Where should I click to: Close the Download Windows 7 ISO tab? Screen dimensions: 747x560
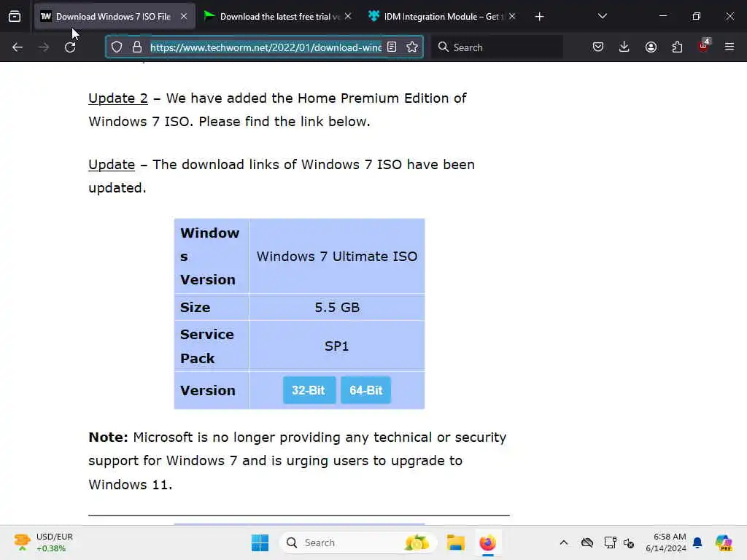click(184, 16)
